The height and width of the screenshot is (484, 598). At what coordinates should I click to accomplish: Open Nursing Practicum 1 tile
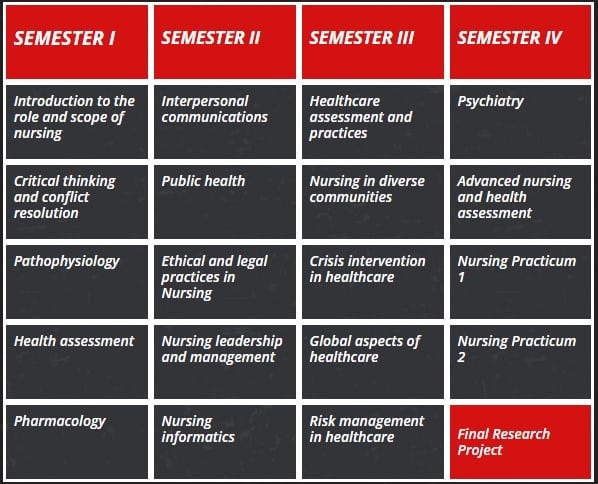tap(520, 282)
